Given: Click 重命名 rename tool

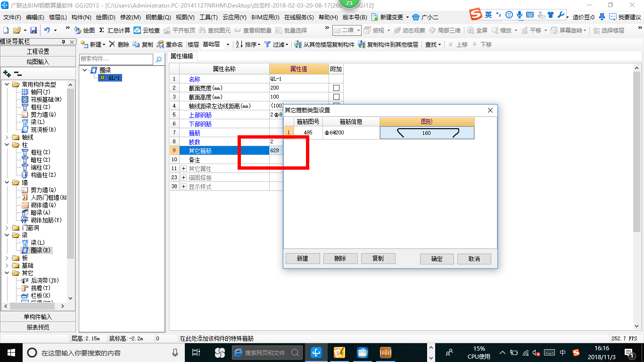Looking at the screenshot, I should (x=170, y=44).
